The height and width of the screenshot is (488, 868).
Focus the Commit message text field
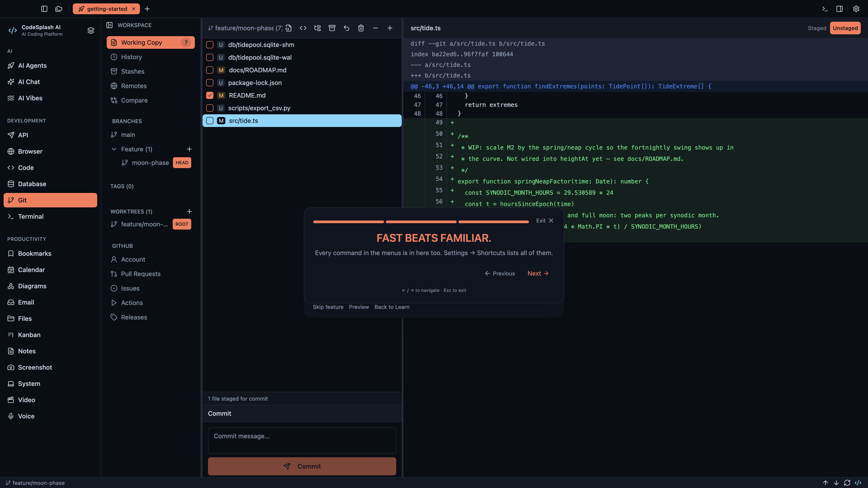pyautogui.click(x=302, y=440)
